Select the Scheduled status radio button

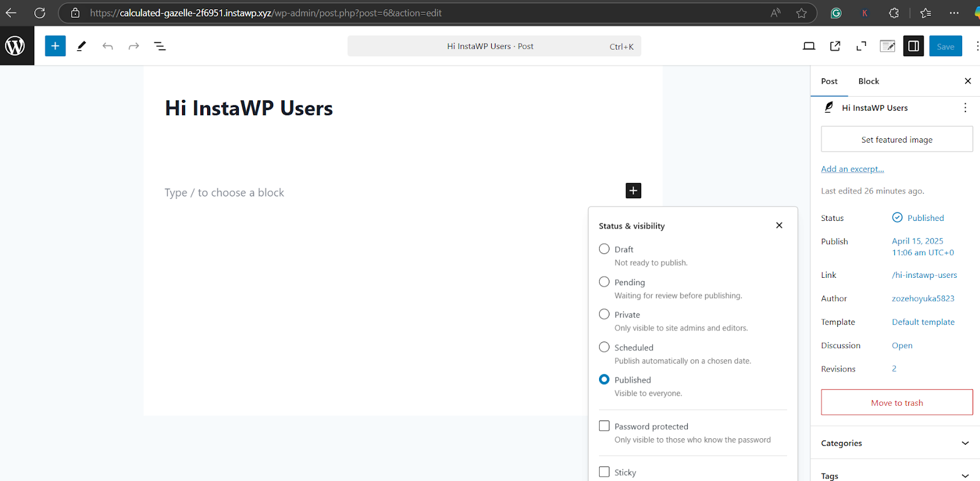[604, 347]
